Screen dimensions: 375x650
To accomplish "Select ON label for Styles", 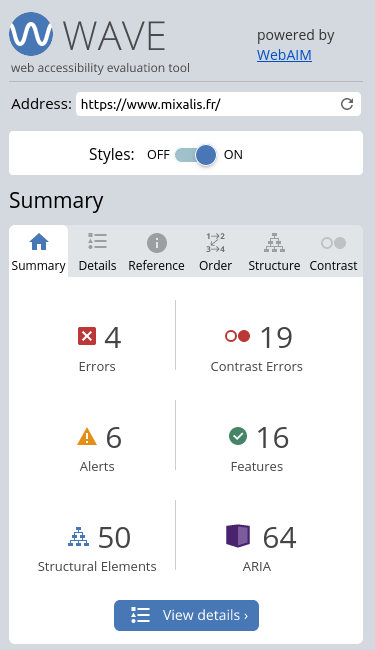I will click(233, 155).
